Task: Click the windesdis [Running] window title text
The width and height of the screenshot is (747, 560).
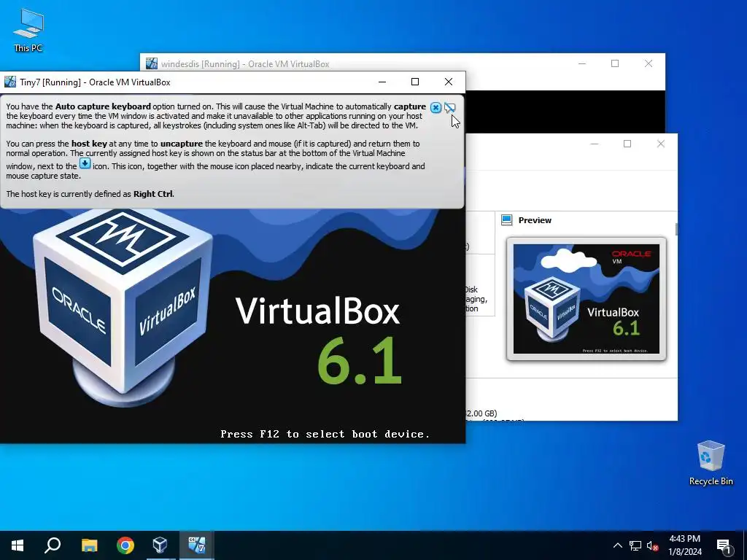Action: [x=245, y=64]
